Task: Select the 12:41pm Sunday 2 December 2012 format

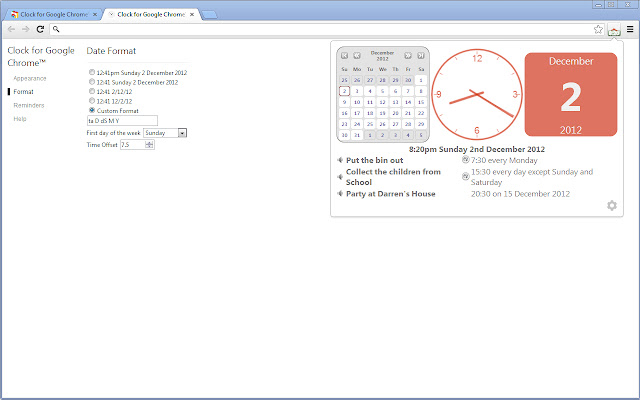Action: (x=92, y=72)
